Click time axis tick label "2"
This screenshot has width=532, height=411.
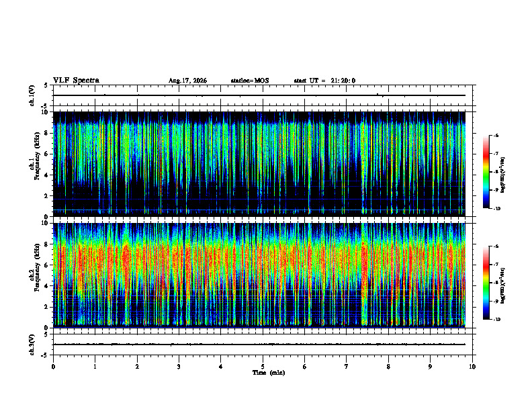pyautogui.click(x=137, y=367)
